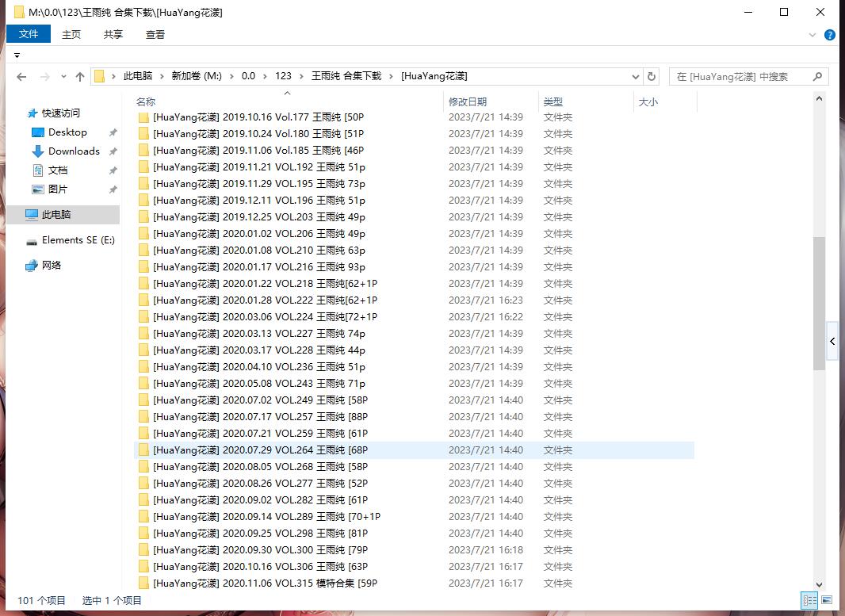Expand chevron after 123 breadcrumb

(301, 77)
